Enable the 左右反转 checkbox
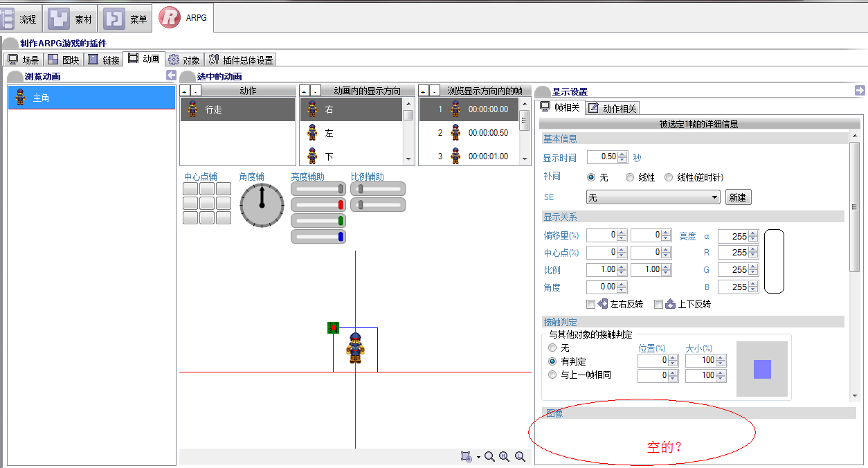The width and height of the screenshot is (868, 468). point(590,304)
